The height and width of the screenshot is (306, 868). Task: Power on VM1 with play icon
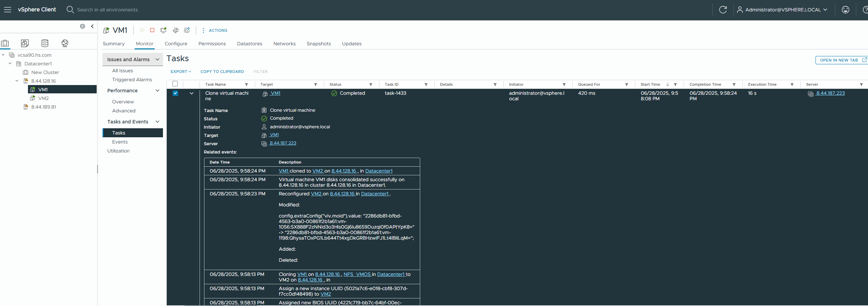[x=142, y=30]
